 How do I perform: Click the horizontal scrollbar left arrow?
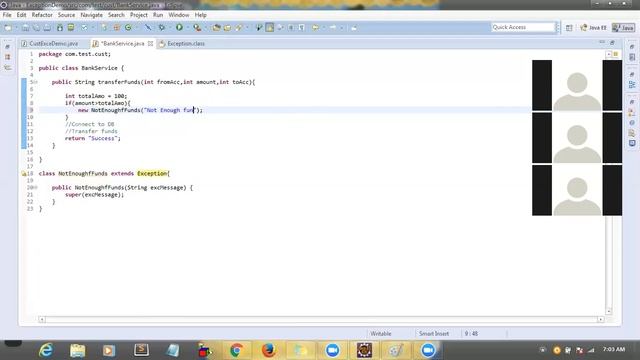(x=42, y=319)
